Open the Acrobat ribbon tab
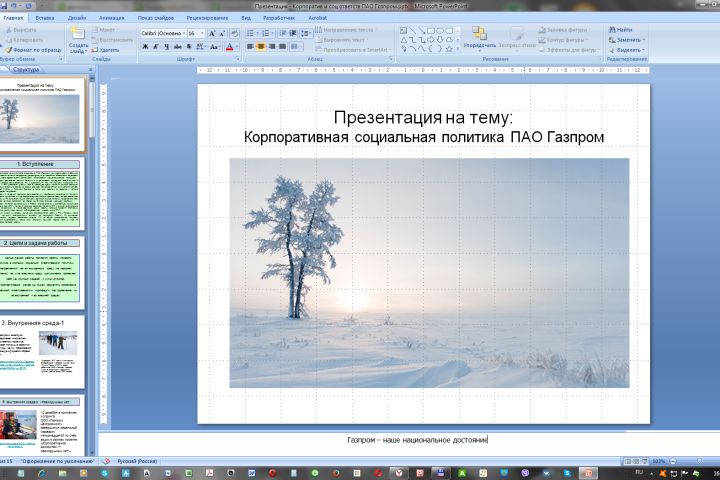 click(317, 18)
